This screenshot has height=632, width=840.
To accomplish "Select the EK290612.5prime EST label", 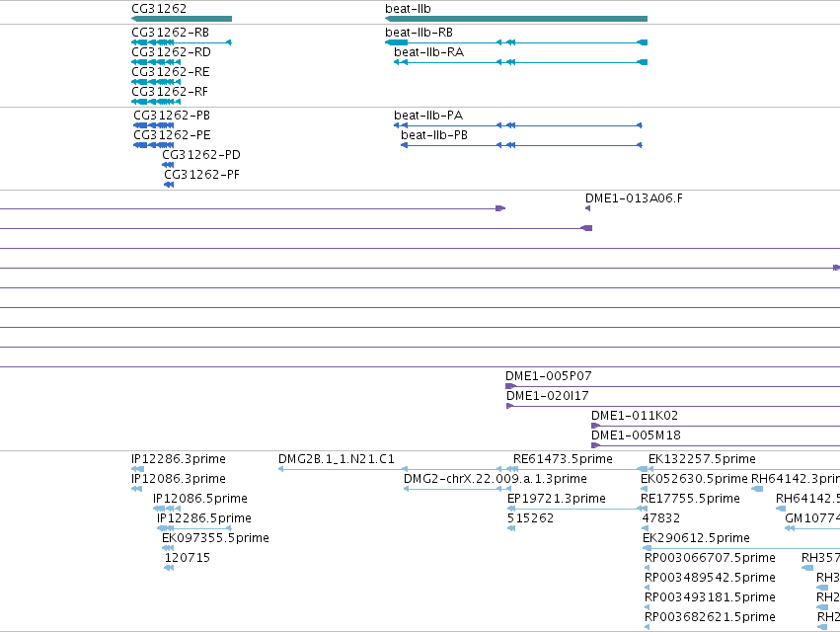I will (x=697, y=539).
